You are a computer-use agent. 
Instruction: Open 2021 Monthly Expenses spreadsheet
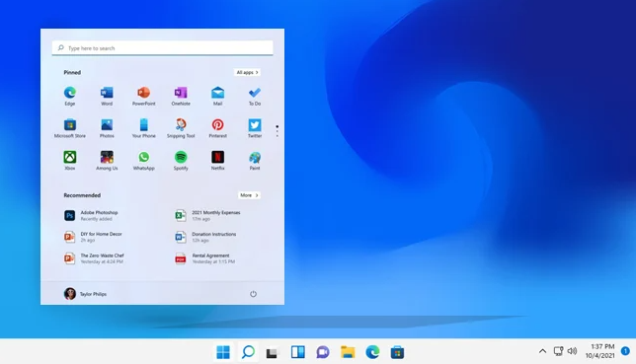(207, 215)
